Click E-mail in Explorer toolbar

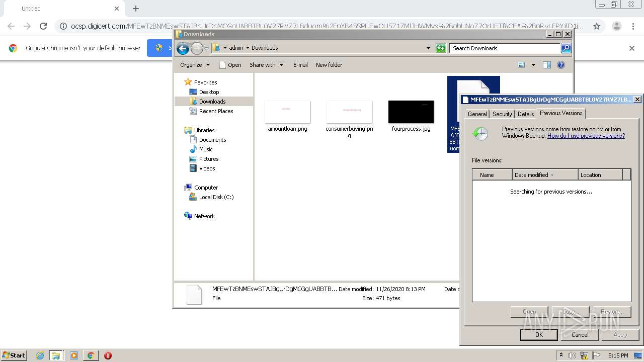click(300, 65)
